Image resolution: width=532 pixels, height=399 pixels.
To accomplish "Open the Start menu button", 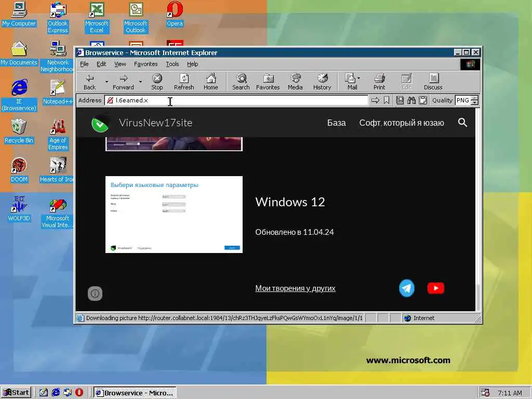I will tap(16, 393).
